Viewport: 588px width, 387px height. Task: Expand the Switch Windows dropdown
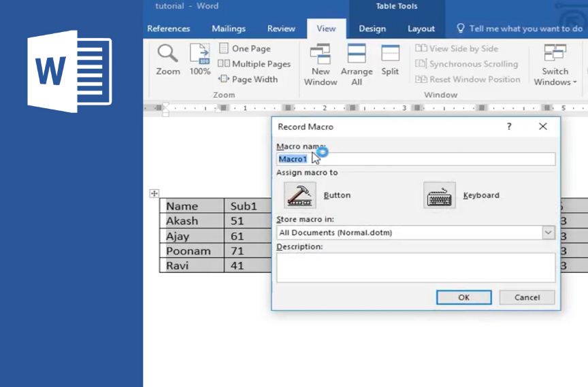click(x=555, y=65)
